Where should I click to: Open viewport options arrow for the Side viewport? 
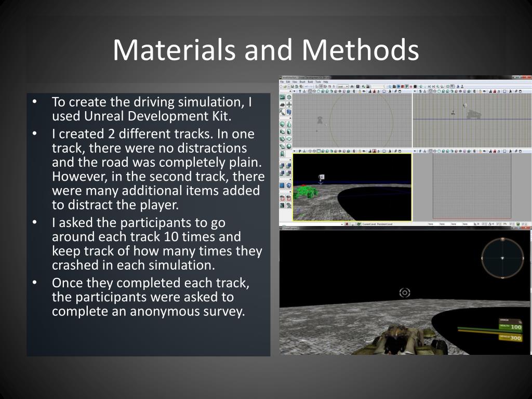point(415,91)
